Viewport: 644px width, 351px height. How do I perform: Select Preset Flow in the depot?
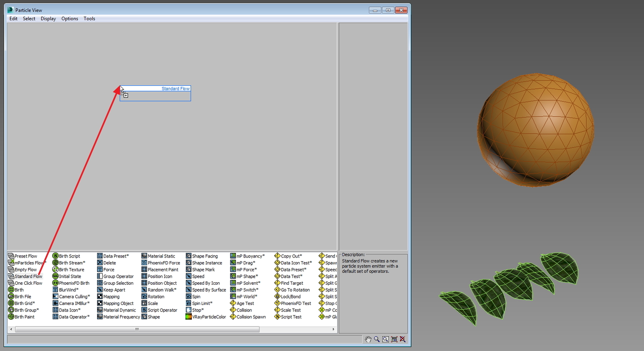23,256
